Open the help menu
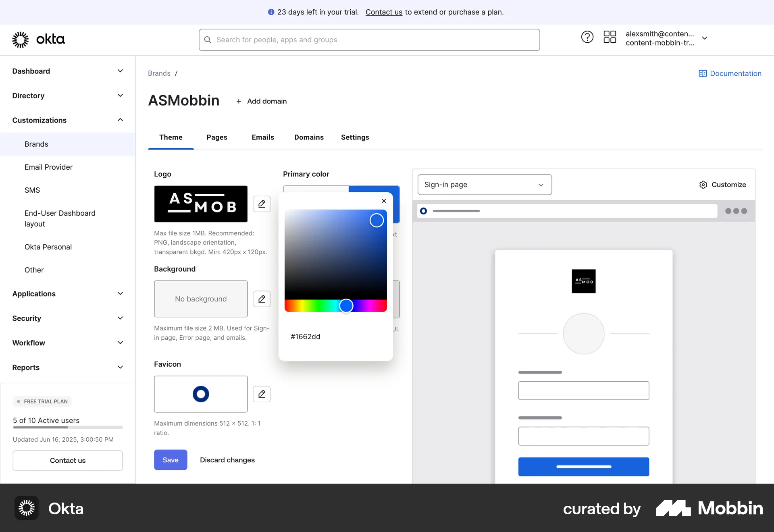Screen dimensions: 774x532 click(x=587, y=37)
